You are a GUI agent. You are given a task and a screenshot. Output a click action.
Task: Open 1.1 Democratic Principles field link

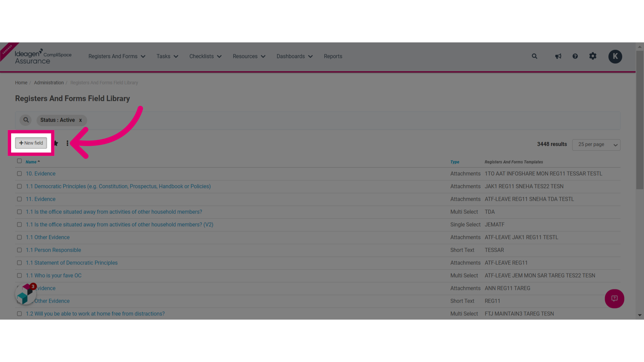tap(118, 186)
